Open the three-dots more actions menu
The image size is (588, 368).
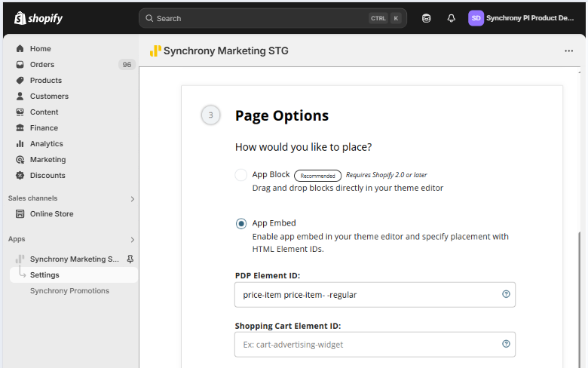(568, 51)
